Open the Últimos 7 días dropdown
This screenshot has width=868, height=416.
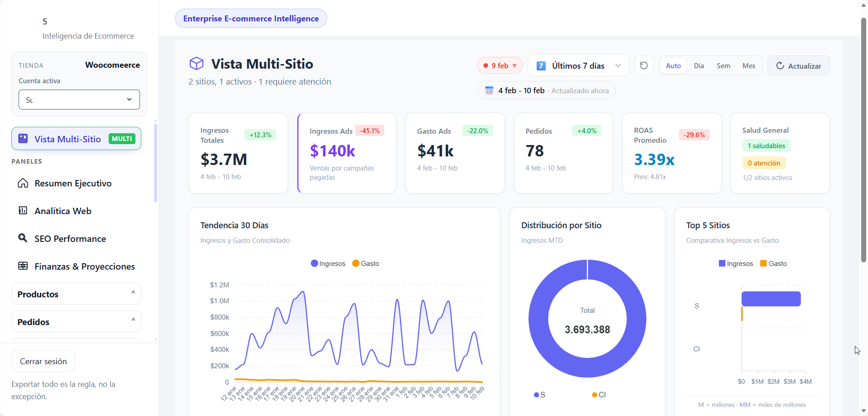coord(578,65)
